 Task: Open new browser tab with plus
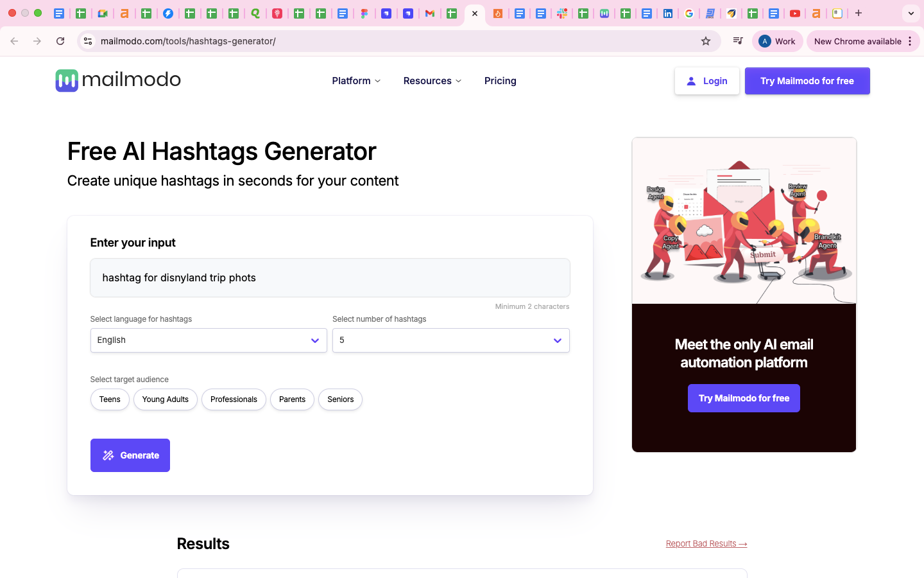pos(859,13)
